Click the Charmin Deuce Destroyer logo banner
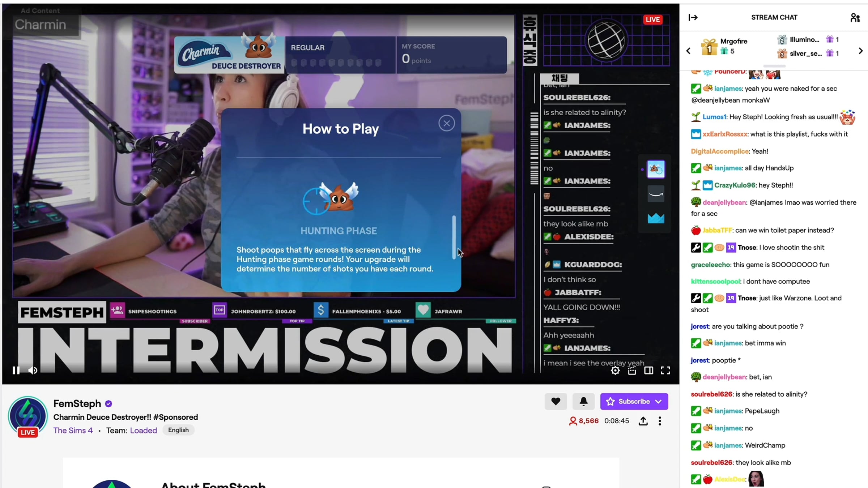Image resolution: width=868 pixels, height=488 pixels. [230, 55]
